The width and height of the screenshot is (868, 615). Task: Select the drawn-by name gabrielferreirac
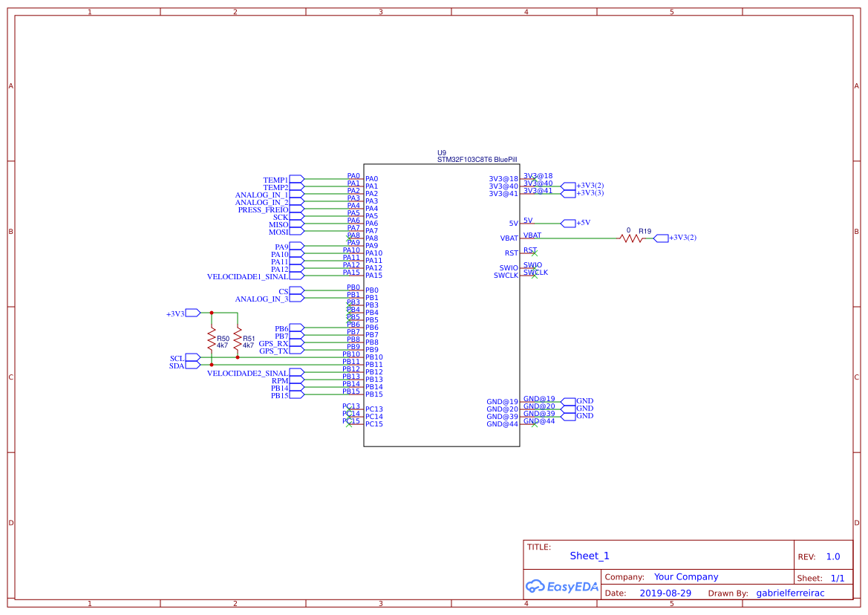(x=791, y=593)
